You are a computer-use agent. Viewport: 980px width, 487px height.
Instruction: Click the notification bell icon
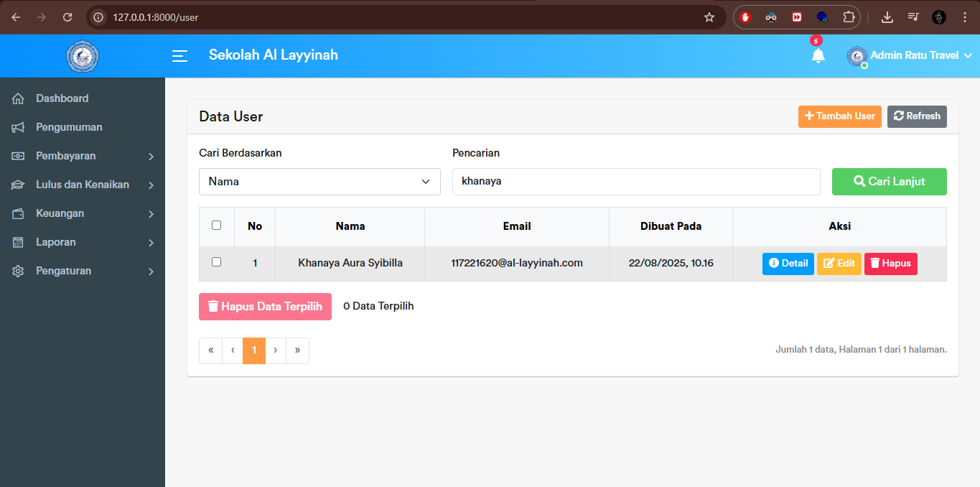click(x=818, y=55)
